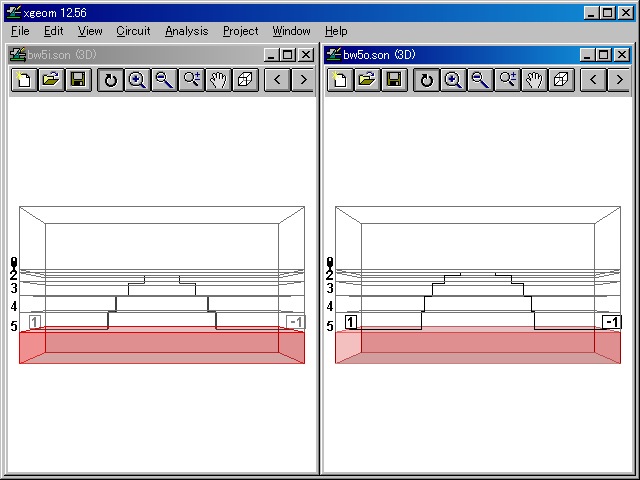Select hand pan tool in bw5i.son window
This screenshot has height=480, width=640.
pyautogui.click(x=218, y=80)
